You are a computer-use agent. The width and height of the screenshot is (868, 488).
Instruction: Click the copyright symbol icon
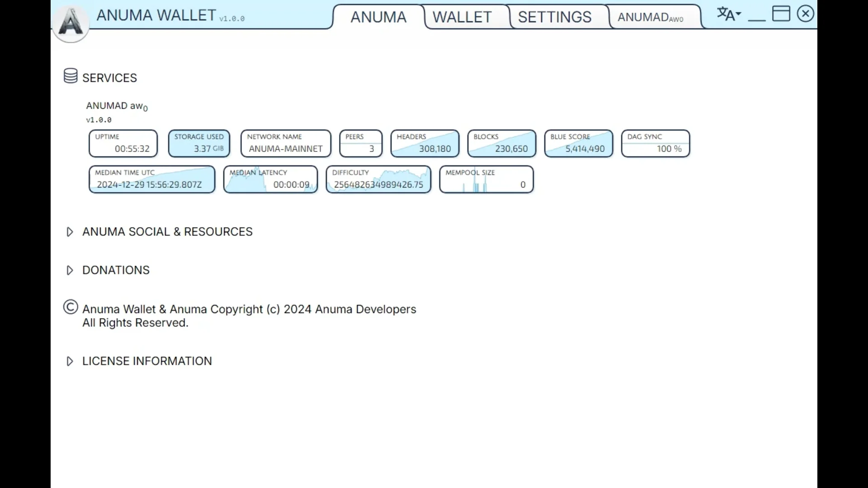click(71, 307)
